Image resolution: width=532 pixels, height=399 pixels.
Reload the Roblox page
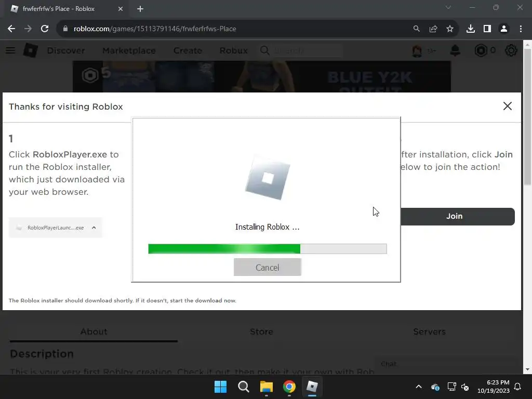(45, 29)
